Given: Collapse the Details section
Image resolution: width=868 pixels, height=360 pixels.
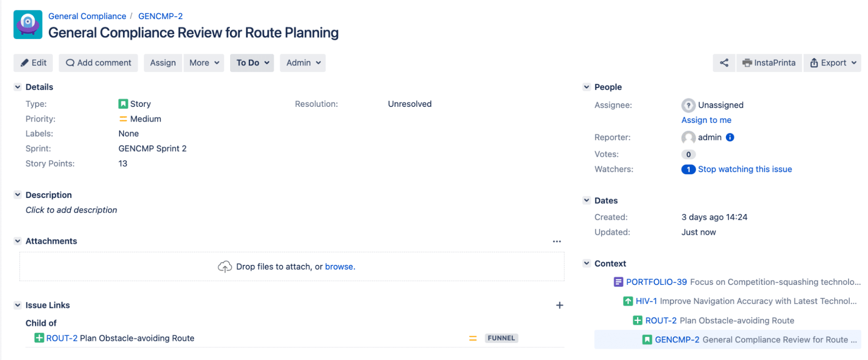Looking at the screenshot, I should tap(18, 87).
